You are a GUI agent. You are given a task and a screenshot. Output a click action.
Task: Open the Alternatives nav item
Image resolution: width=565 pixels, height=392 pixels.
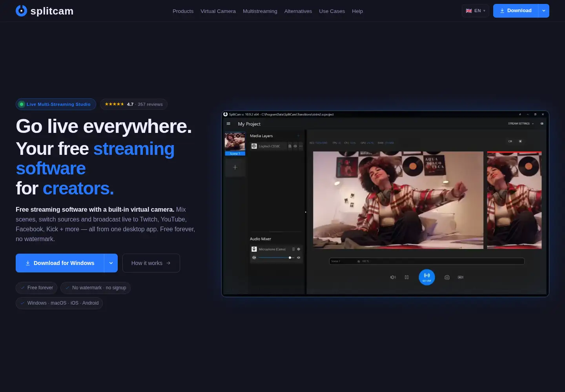(298, 11)
